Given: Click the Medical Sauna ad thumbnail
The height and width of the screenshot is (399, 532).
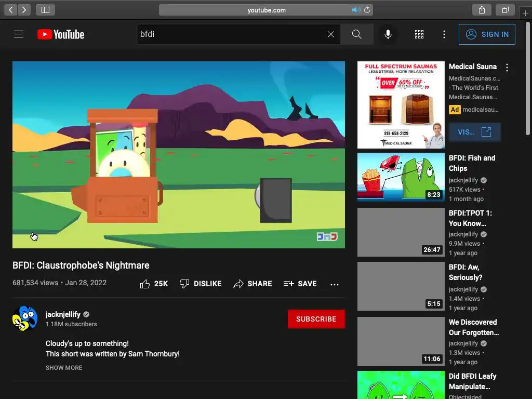Looking at the screenshot, I should [x=401, y=105].
